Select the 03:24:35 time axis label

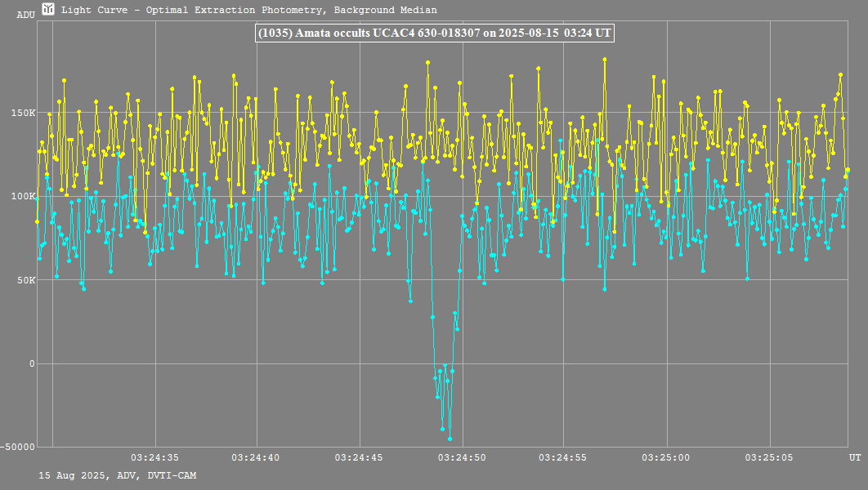point(154,457)
